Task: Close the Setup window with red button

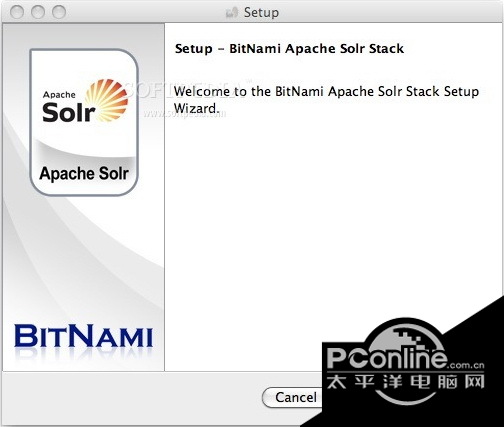Action: tap(17, 12)
